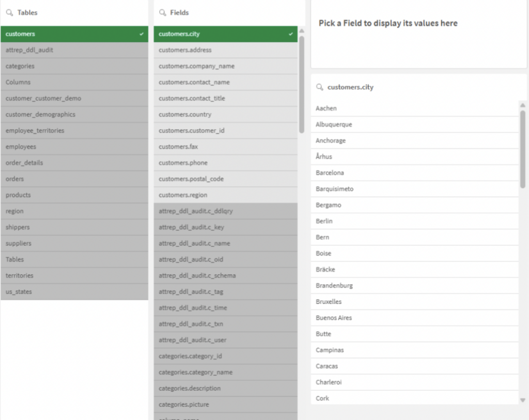The width and height of the screenshot is (529, 420).
Task: Select Barcelona in city values
Action: 416,173
